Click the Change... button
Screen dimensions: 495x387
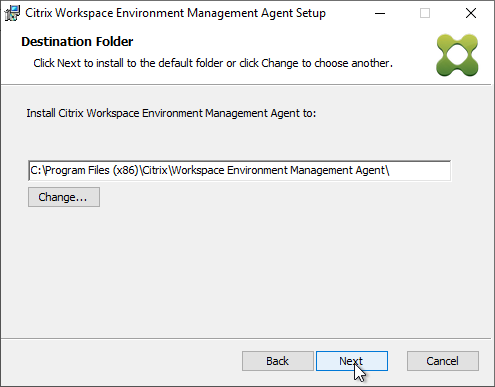[x=64, y=197]
